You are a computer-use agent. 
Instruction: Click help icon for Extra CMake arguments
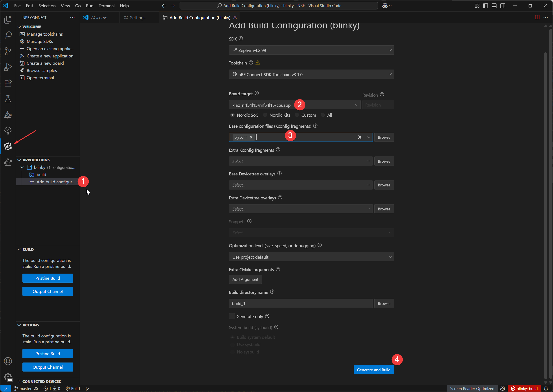[x=278, y=269]
